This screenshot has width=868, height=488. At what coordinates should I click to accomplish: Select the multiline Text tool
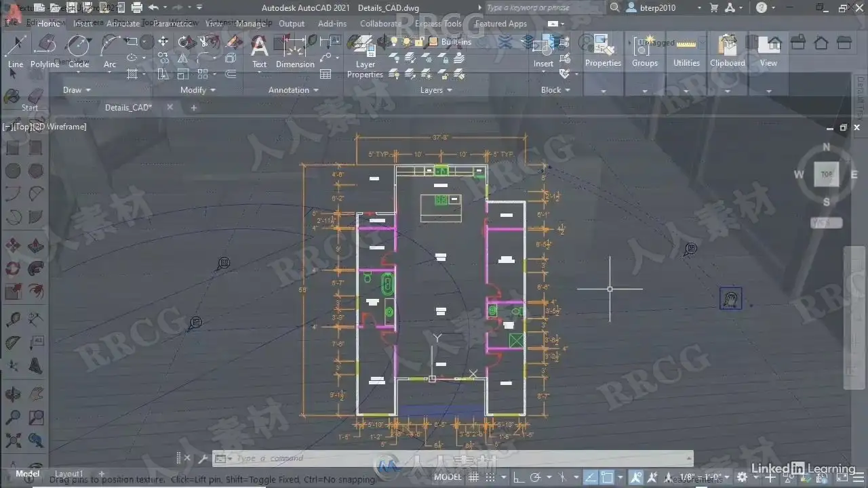tap(259, 51)
